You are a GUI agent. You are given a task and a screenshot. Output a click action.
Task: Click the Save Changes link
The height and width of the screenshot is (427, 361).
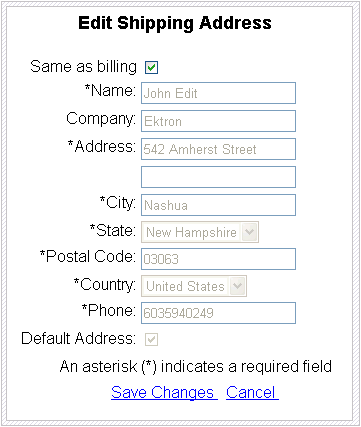pos(164,392)
